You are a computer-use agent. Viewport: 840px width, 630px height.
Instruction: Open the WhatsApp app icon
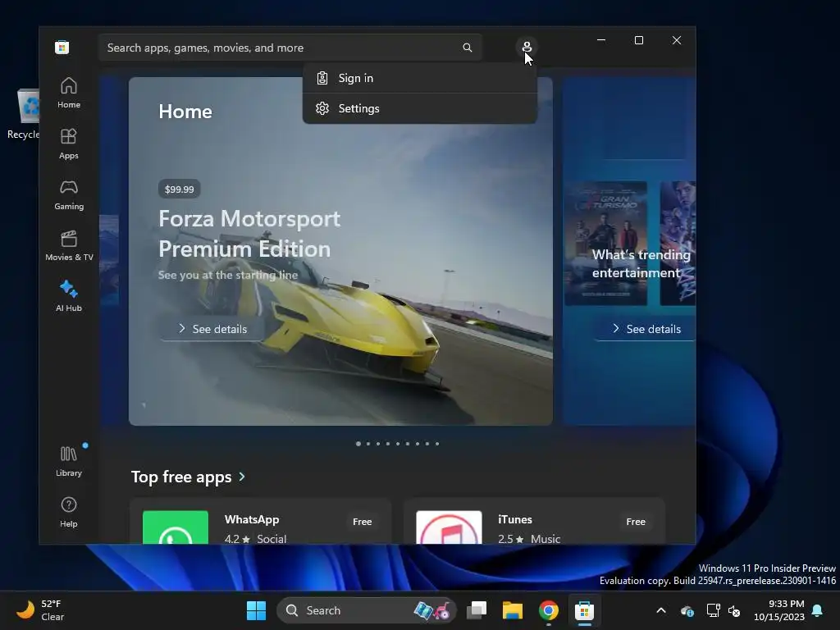[x=176, y=527]
